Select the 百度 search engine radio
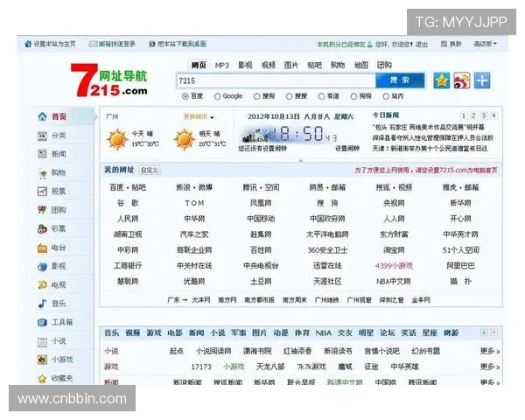The image size is (525, 420). pyautogui.click(x=185, y=96)
